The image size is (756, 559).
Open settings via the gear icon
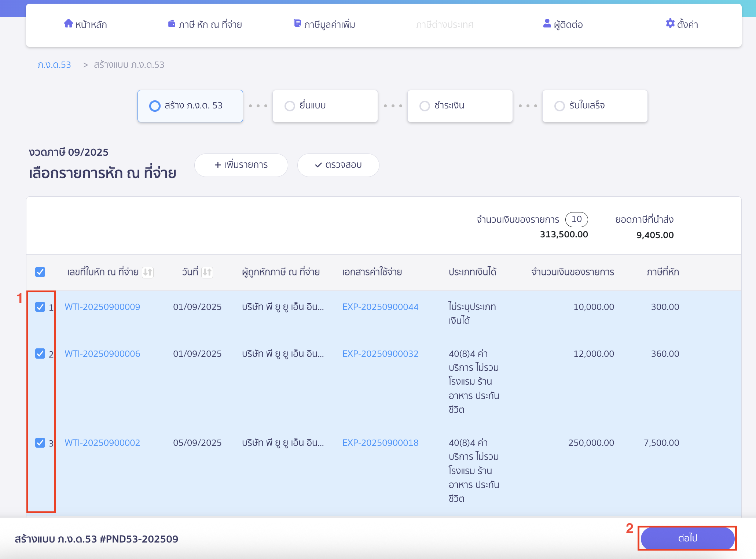(670, 23)
